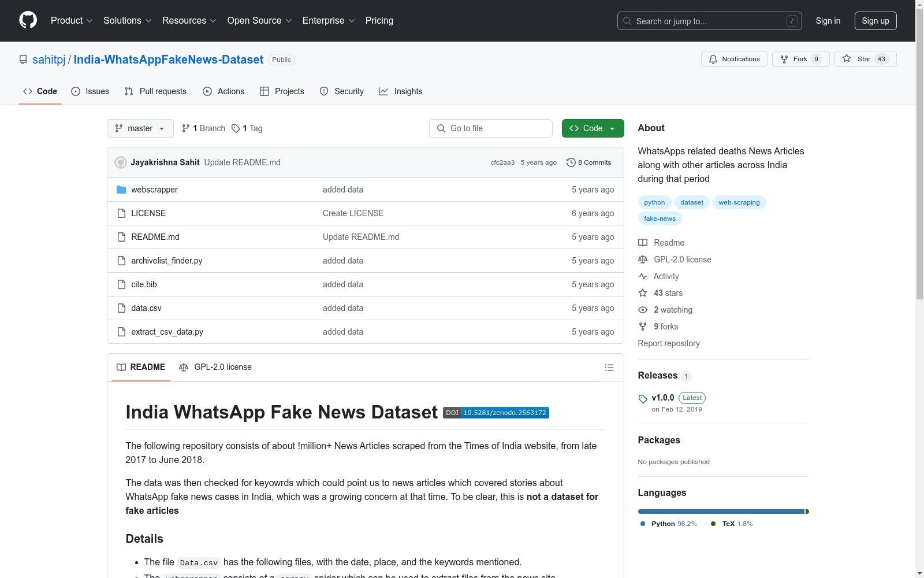View the 1 Tag list
The image size is (924, 578).
click(247, 128)
